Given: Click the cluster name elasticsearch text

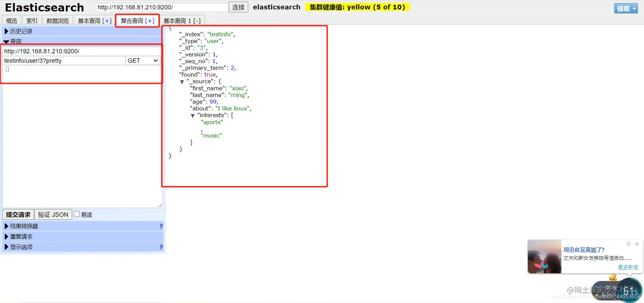Looking at the screenshot, I should pyautogui.click(x=276, y=7).
